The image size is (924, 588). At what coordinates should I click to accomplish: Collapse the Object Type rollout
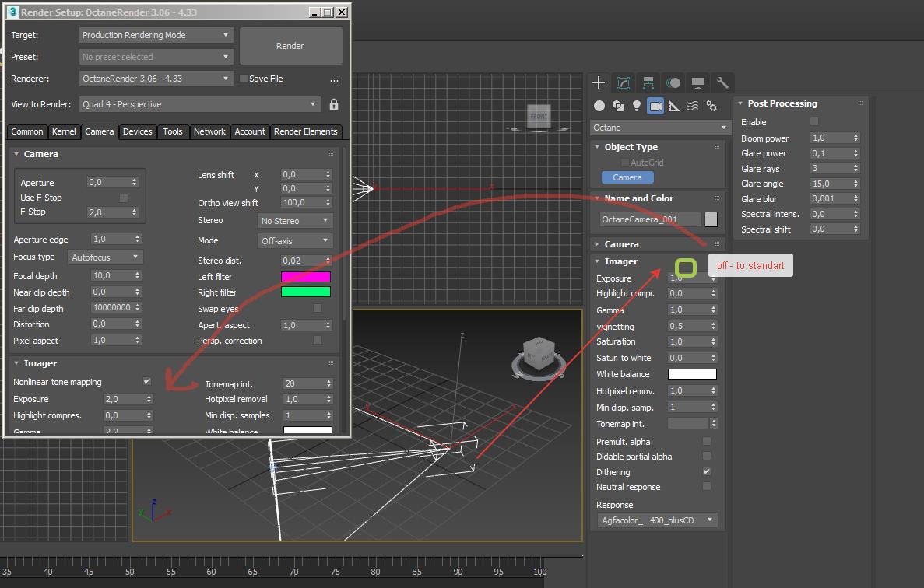597,147
